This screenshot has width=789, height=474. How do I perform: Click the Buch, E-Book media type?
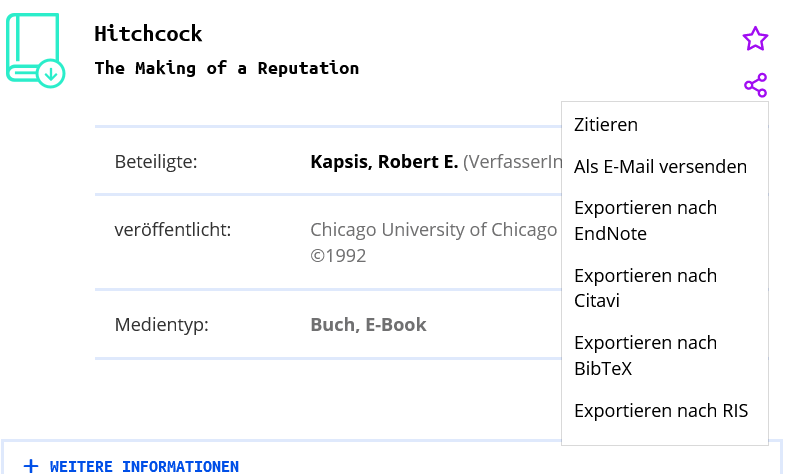(x=368, y=325)
